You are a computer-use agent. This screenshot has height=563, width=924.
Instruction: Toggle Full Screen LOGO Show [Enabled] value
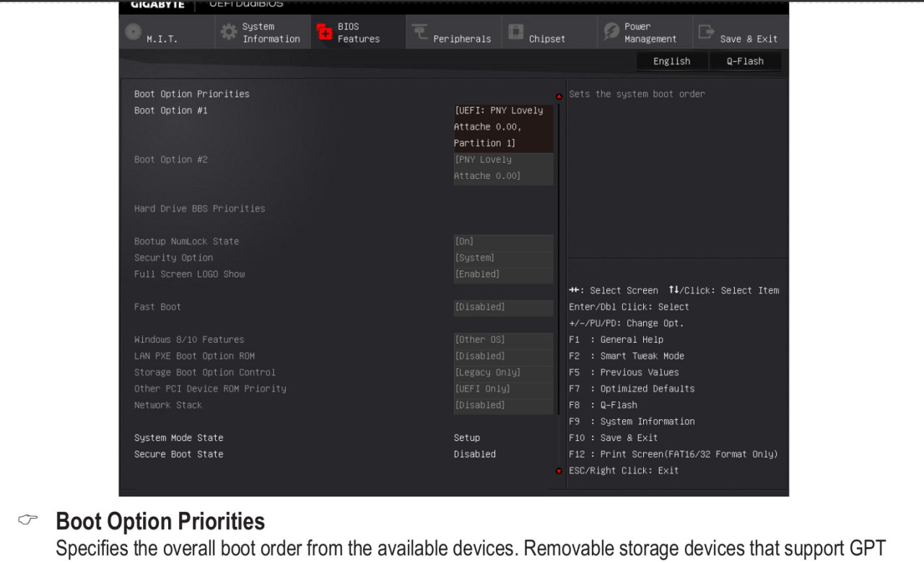point(503,274)
